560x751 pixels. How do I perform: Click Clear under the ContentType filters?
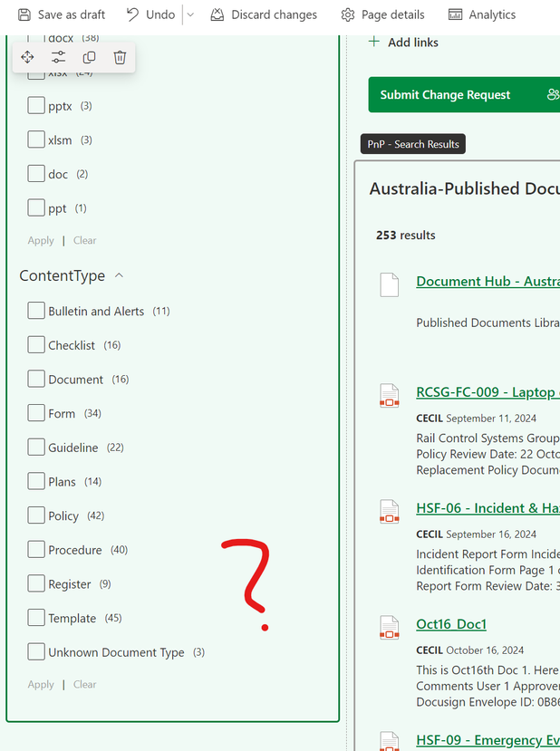85,685
